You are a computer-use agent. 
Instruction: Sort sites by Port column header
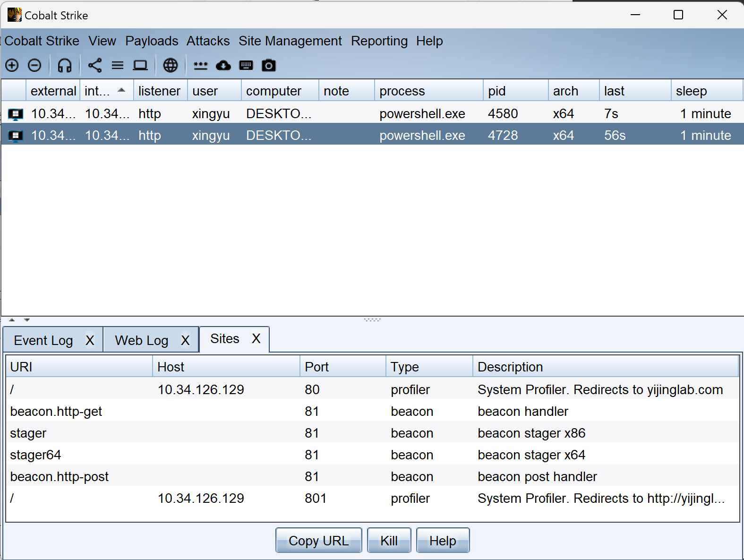[343, 367]
